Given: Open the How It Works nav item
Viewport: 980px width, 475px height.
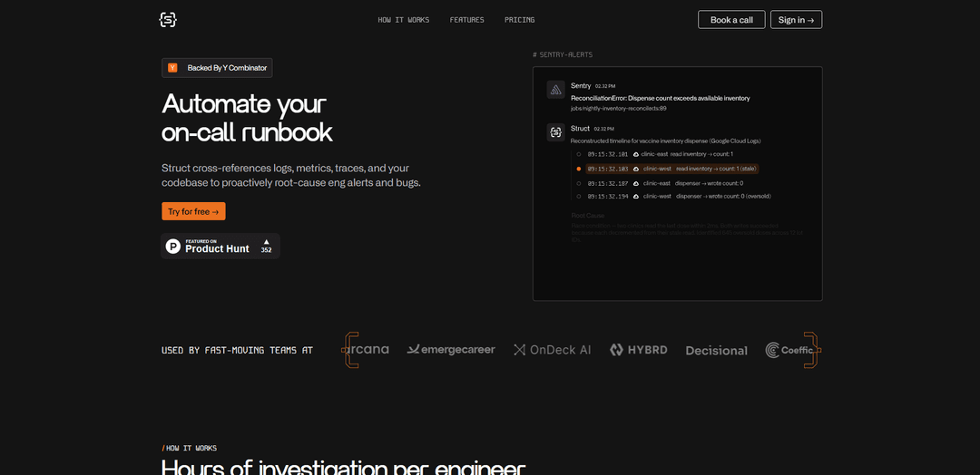Looking at the screenshot, I should (x=404, y=20).
